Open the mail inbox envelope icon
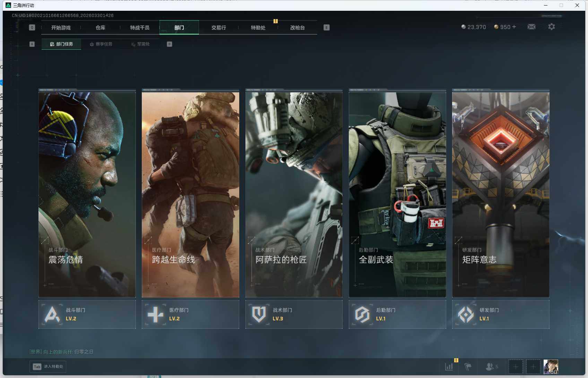The height and width of the screenshot is (378, 588). coord(531,27)
